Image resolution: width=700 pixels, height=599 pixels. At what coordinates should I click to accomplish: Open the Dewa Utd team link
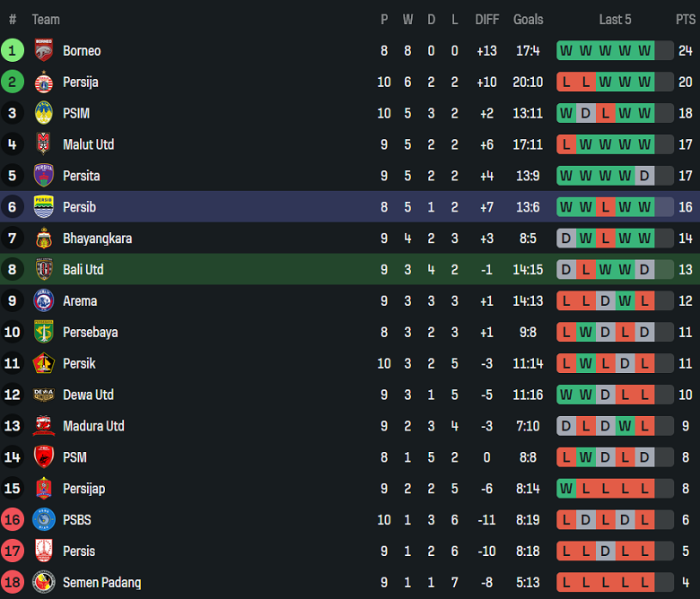point(88,395)
